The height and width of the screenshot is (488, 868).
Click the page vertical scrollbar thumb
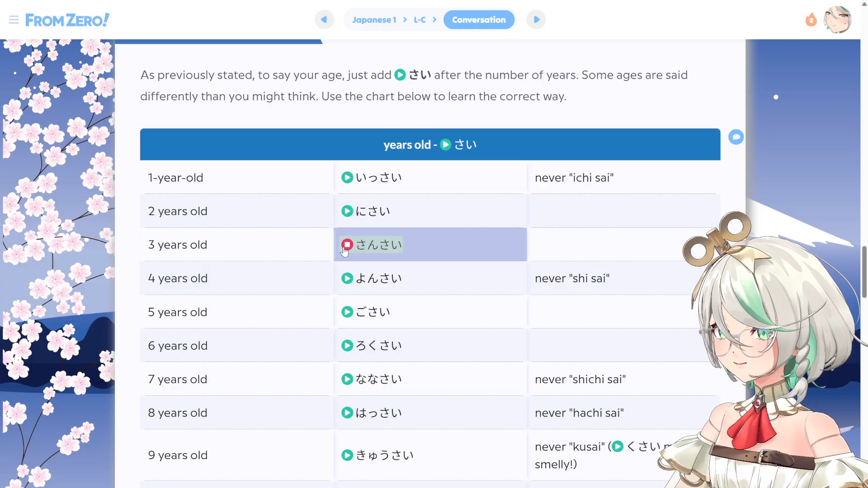point(864,272)
